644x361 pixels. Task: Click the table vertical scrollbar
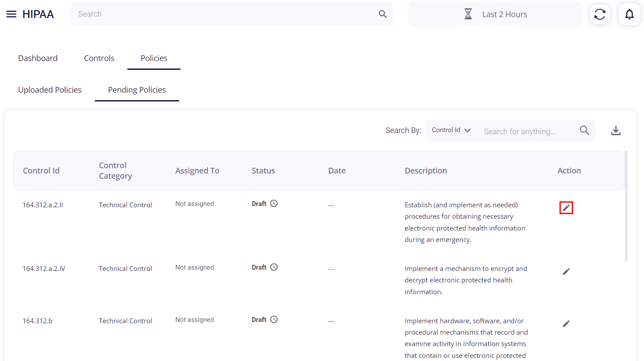[x=626, y=206]
